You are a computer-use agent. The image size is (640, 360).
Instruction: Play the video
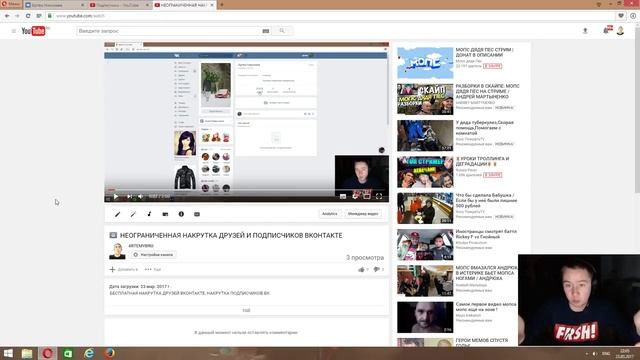(x=116, y=197)
